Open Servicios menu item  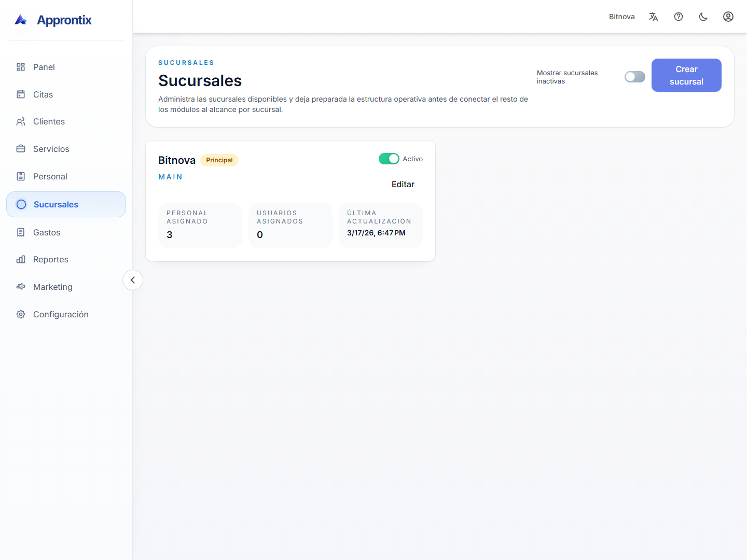[66, 149]
